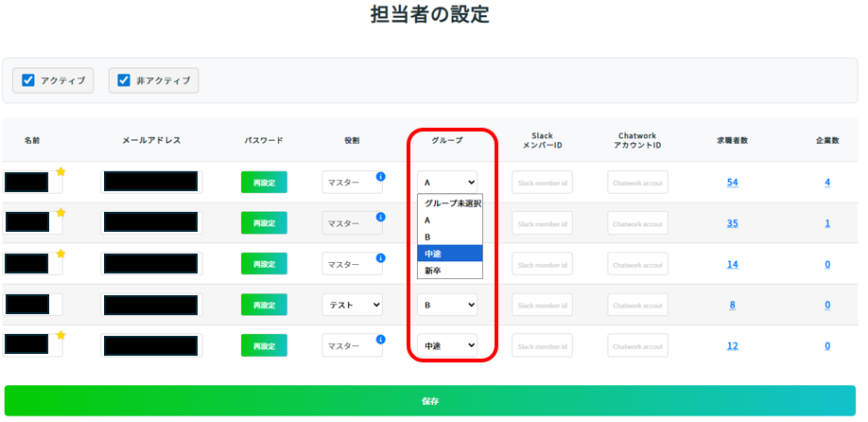Click the role info icon in second row
Image resolution: width=868 pixels, height=422 pixels.
(380, 217)
